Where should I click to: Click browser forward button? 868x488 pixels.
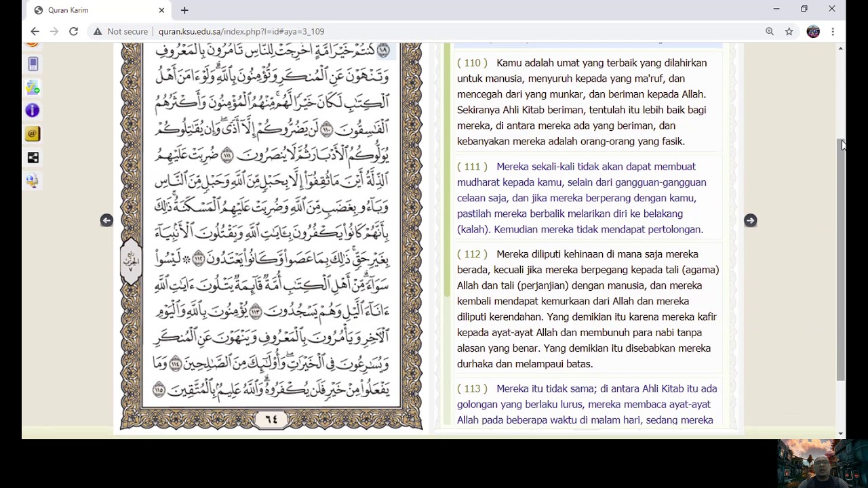click(54, 31)
